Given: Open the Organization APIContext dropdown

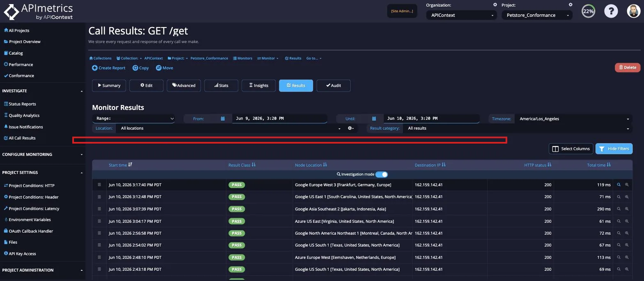Looking at the screenshot, I should (x=462, y=15).
